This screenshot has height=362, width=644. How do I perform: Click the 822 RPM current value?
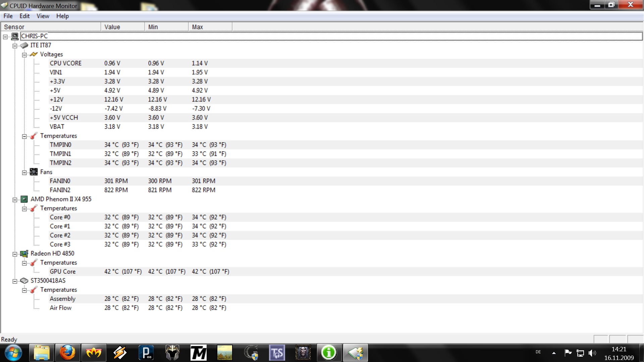[116, 190]
